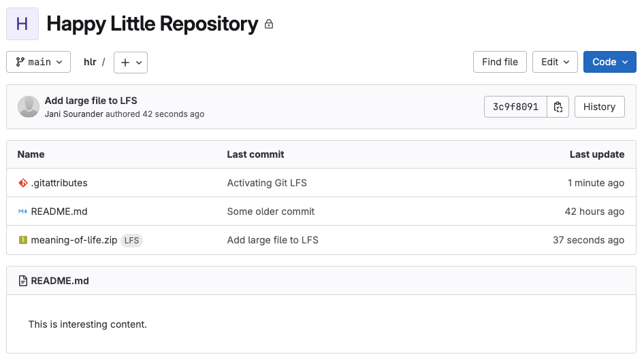644x361 pixels.
Task: Expand the blue Code dropdown
Action: [x=609, y=62]
